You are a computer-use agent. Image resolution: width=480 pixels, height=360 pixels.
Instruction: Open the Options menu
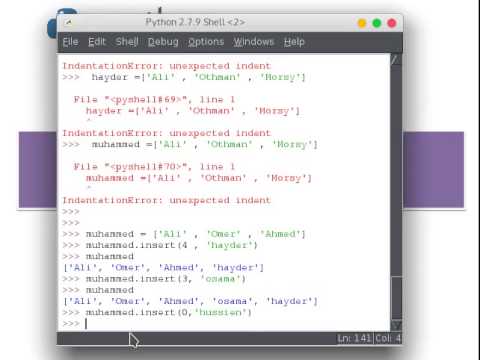206,42
